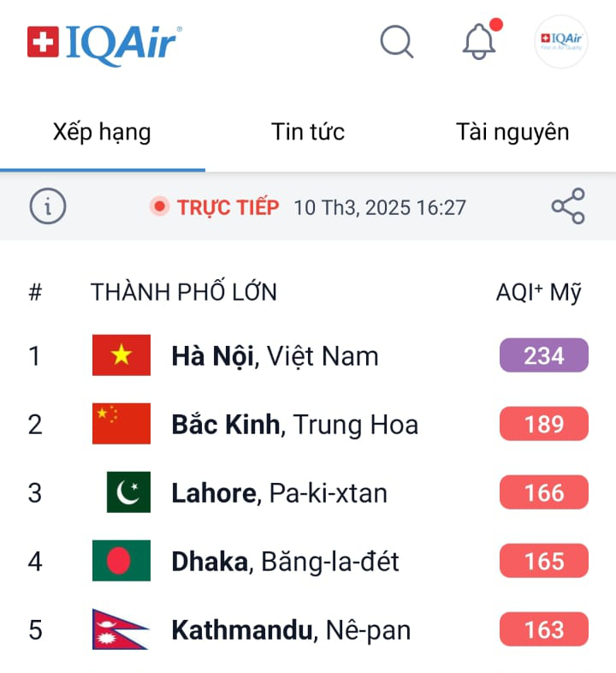Open Hà Nội, Việt Nam entry

coord(275,356)
